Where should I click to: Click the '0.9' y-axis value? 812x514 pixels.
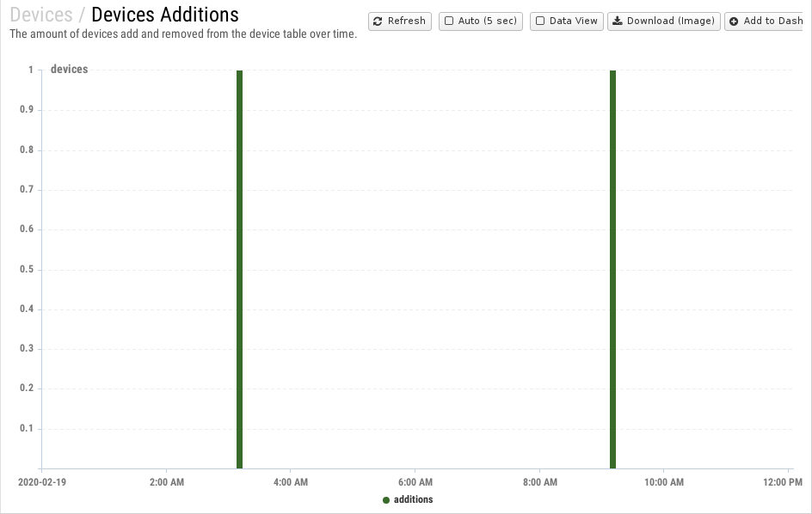27,109
